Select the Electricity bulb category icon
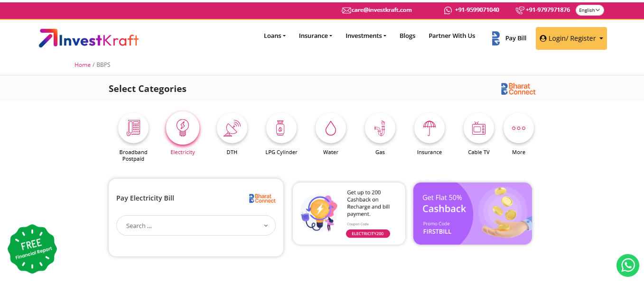644x283 pixels. pyautogui.click(x=183, y=128)
